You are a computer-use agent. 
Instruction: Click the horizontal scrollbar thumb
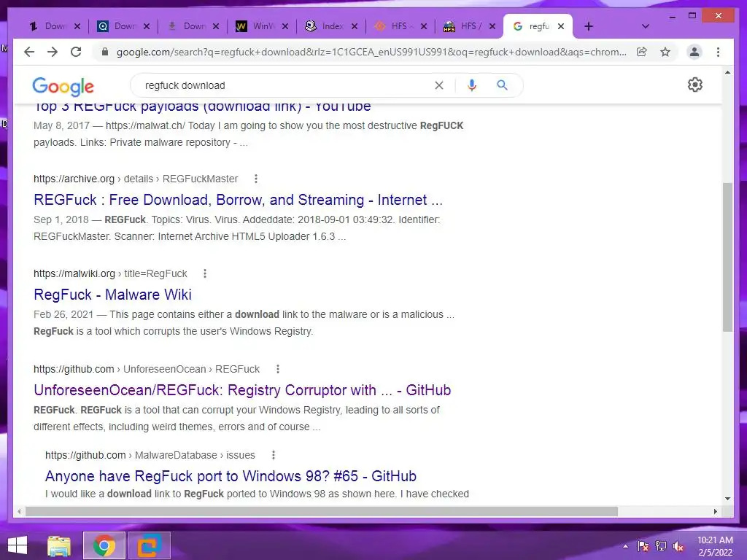(322, 511)
